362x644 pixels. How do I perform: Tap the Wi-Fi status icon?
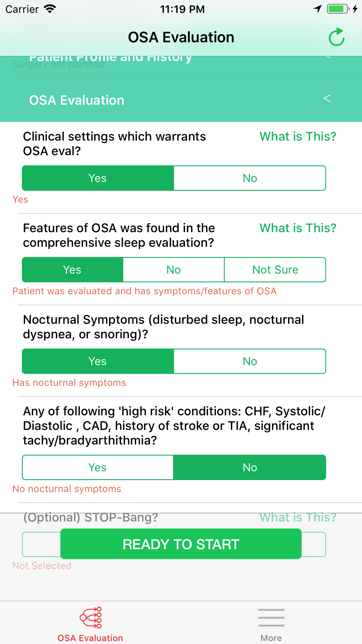(50, 9)
